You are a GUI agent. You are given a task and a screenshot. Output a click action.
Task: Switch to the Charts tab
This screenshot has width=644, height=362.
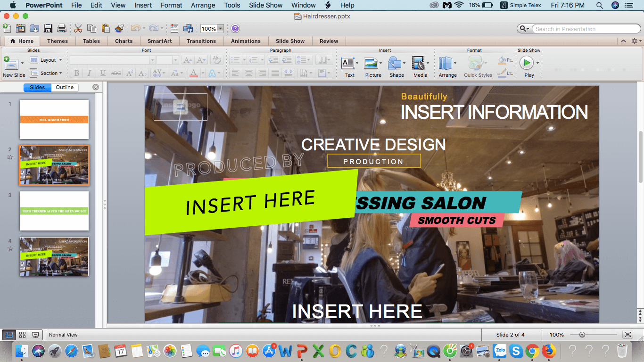point(124,41)
